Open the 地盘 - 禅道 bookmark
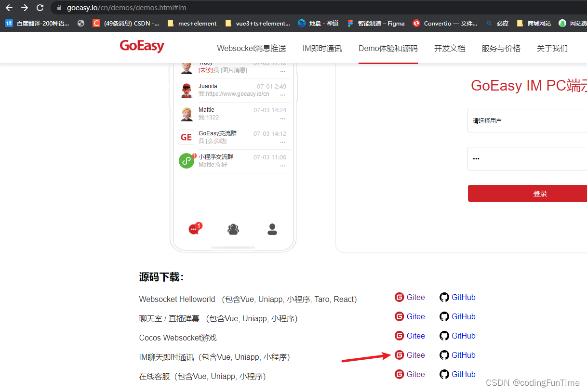 click(318, 23)
